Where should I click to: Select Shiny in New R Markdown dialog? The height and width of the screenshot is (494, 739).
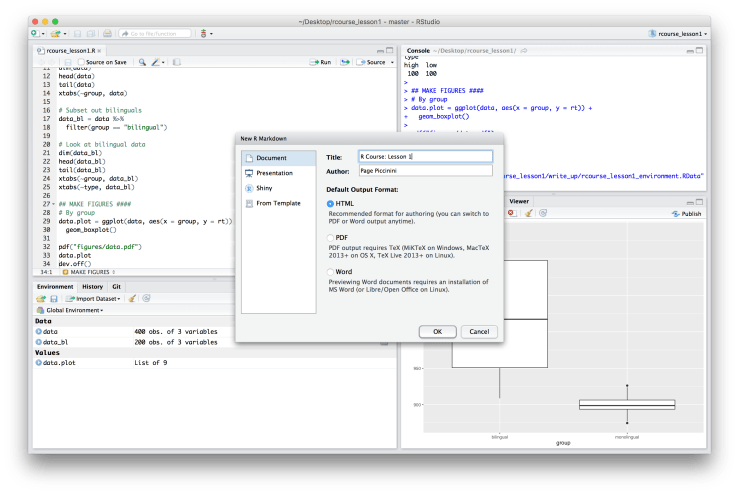pyautogui.click(x=279, y=188)
